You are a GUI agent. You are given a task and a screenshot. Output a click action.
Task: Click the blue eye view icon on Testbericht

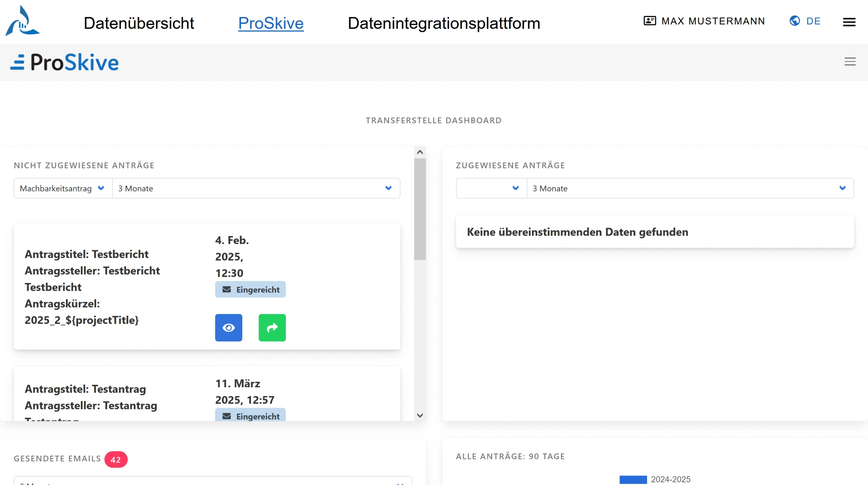click(x=229, y=328)
